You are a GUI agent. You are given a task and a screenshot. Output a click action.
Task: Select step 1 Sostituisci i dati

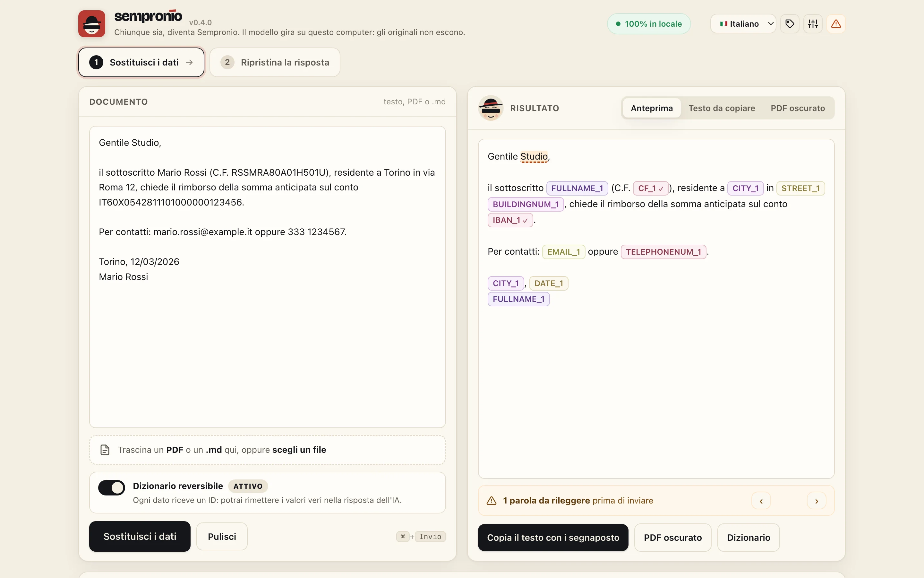pyautogui.click(x=141, y=62)
